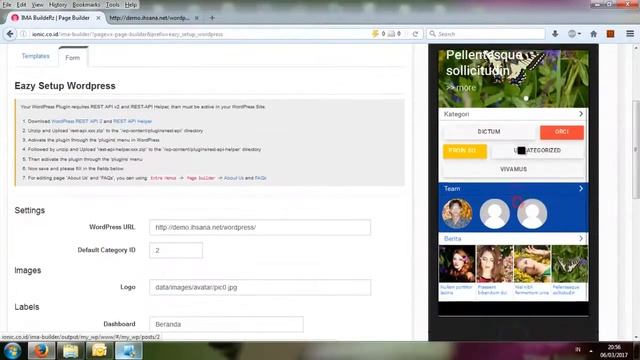The height and width of the screenshot is (360, 640).
Task: Open Firefox from the taskbar
Action: [x=41, y=351]
